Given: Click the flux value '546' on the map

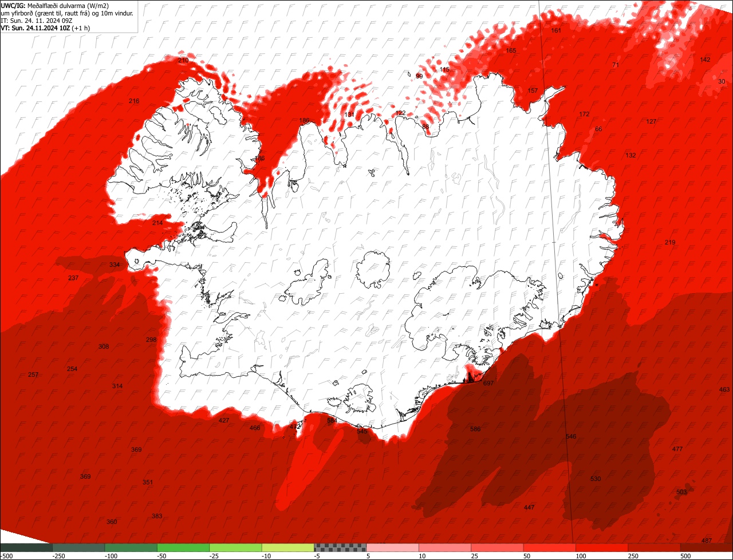Looking at the screenshot, I should 571,436.
